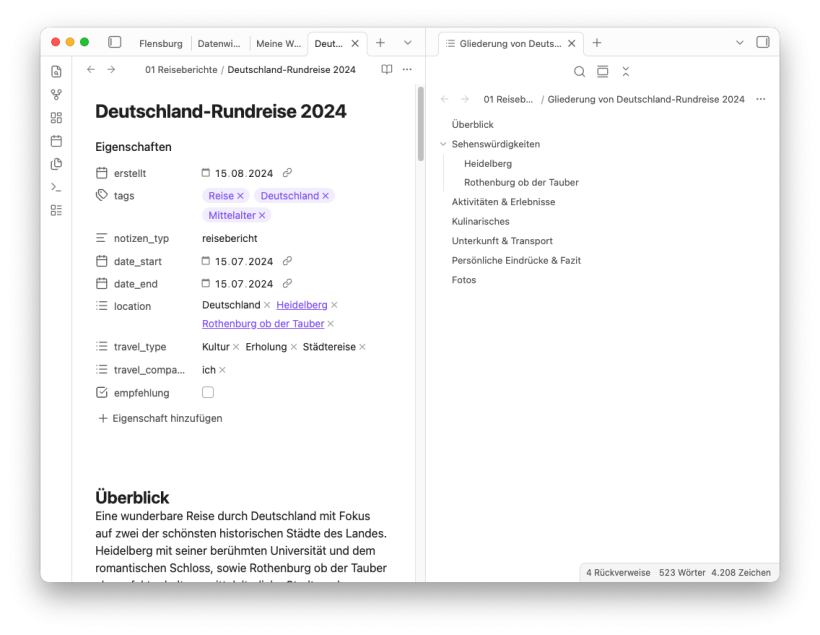Open the left pane tab list dropdown
The image size is (820, 635).
pyautogui.click(x=407, y=43)
